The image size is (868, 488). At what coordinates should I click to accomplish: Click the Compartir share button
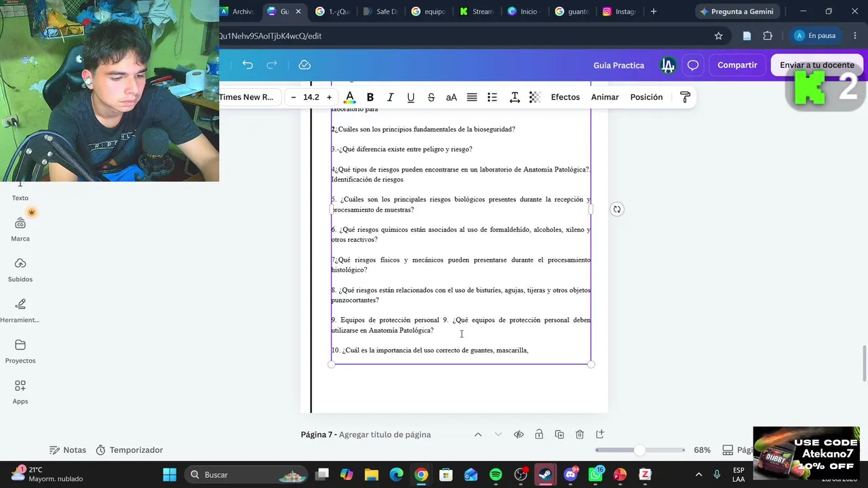coord(737,65)
